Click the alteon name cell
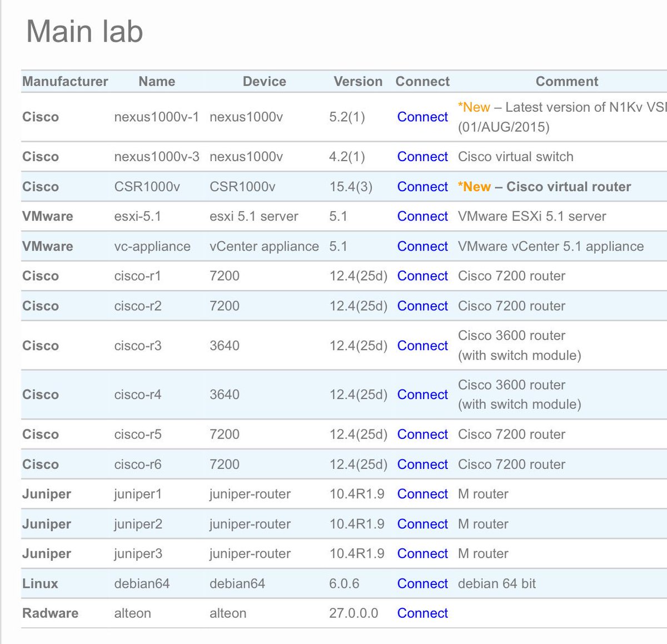 (132, 613)
